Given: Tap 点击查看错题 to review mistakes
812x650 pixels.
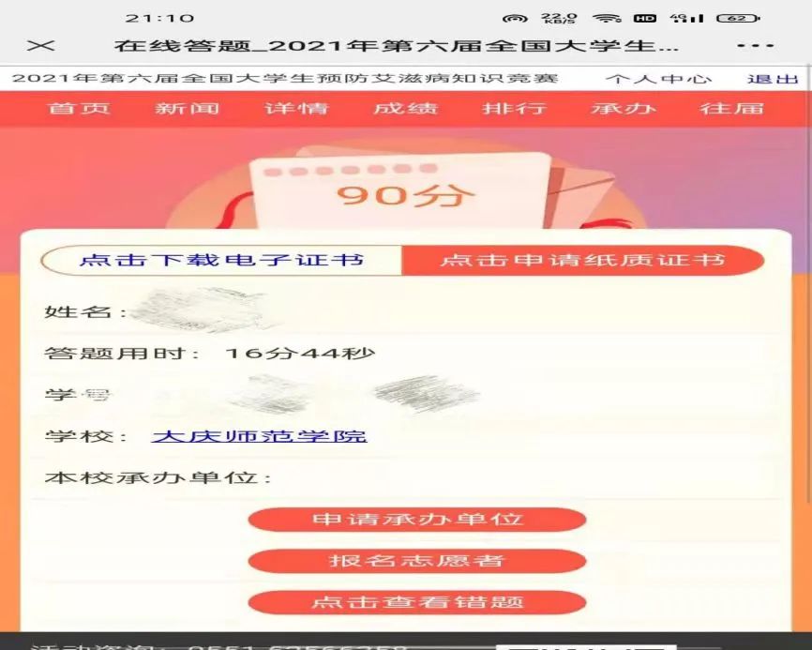Looking at the screenshot, I should 416,602.
